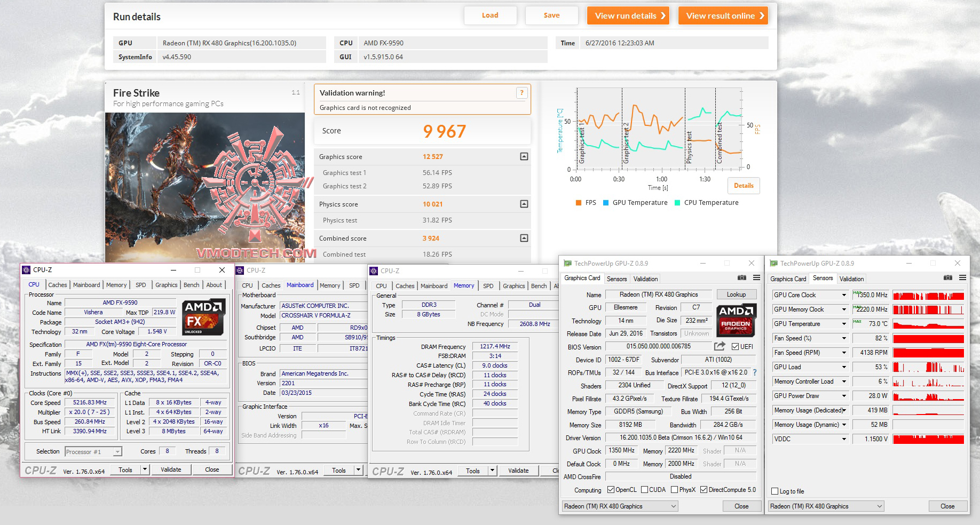This screenshot has width=980, height=525.
Task: Toggle the OpenCL checkbox
Action: click(611, 490)
